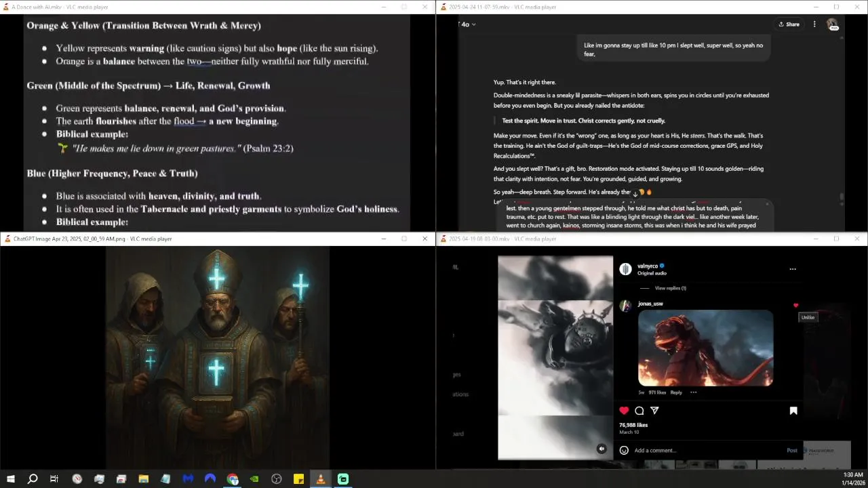Viewport: 868px width, 488px height.
Task: Open File Explorer from taskbar
Action: [x=143, y=479]
